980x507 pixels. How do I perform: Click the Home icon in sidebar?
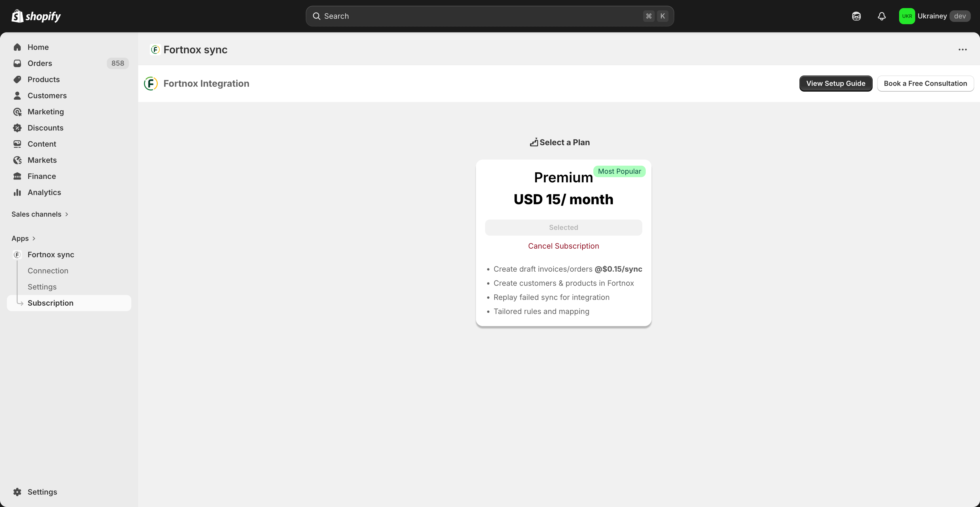[17, 47]
